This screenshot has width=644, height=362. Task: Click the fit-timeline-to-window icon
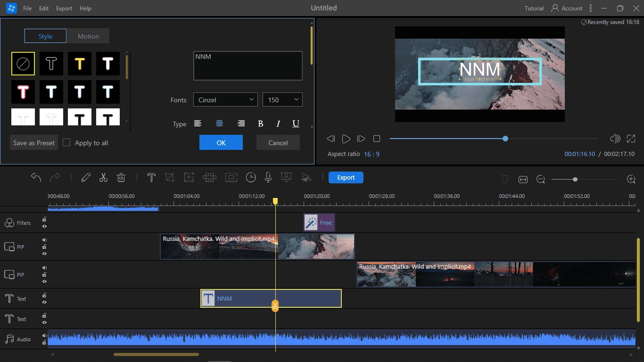click(523, 179)
